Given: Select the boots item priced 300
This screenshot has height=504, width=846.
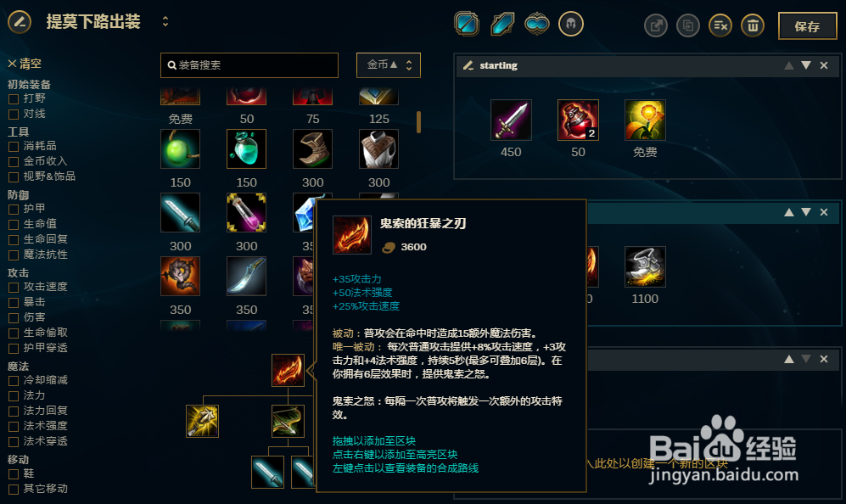Looking at the screenshot, I should point(312,149).
